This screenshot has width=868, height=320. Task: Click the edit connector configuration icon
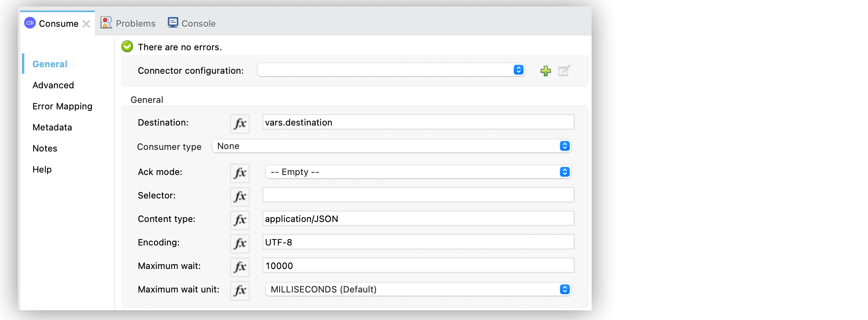tap(564, 71)
